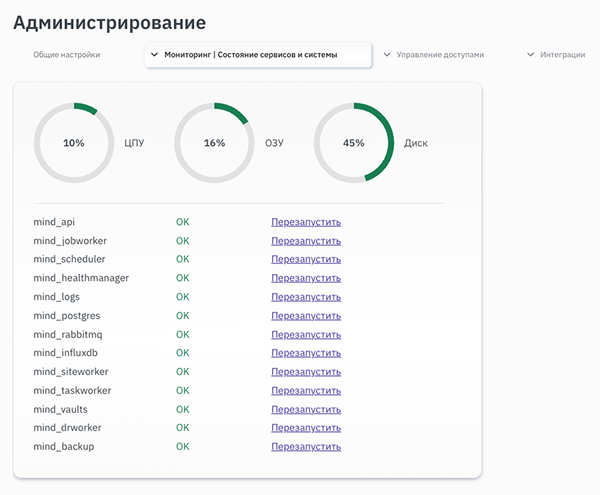The height and width of the screenshot is (495, 600).
Task: Select the Мониторинг | Состояние сервисов и системы tab
Action: click(x=258, y=55)
